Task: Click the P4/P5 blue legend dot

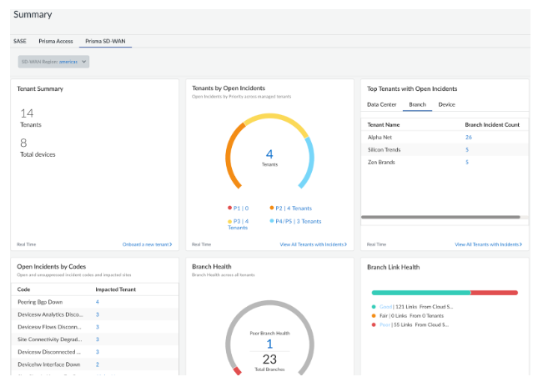Action: (272, 221)
